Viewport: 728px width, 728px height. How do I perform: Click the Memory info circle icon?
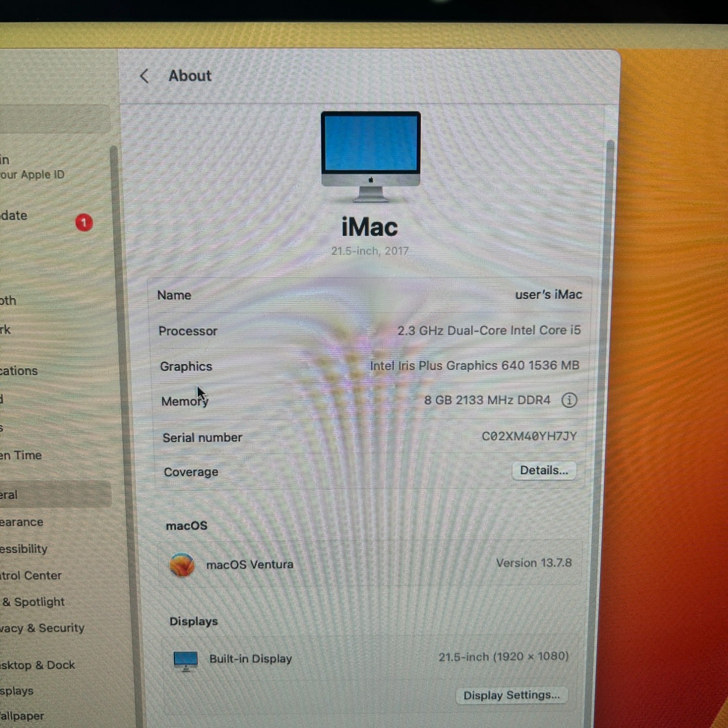tap(569, 400)
